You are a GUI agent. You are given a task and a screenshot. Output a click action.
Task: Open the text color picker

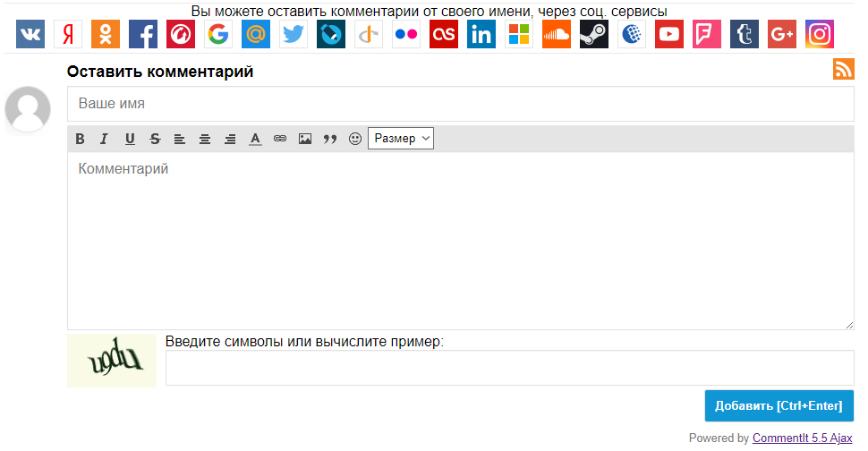pos(255,139)
